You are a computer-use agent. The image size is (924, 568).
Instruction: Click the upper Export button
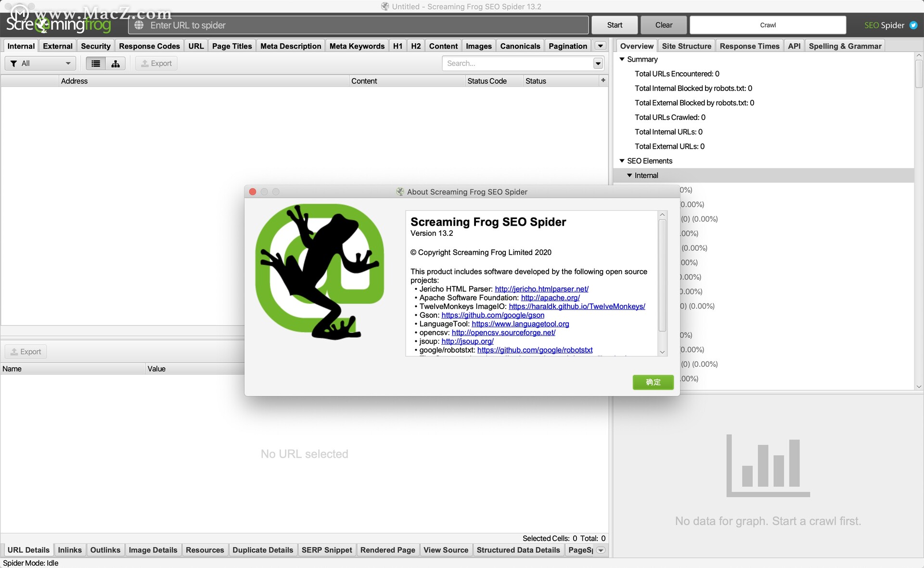point(156,64)
